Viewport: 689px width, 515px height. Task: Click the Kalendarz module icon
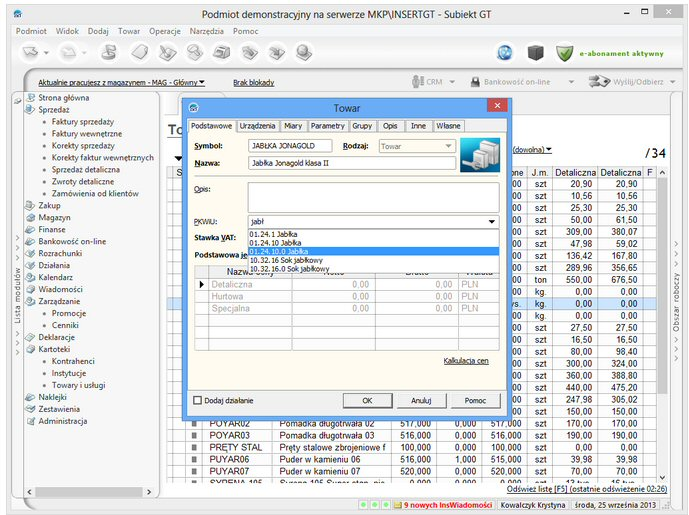coord(30,277)
